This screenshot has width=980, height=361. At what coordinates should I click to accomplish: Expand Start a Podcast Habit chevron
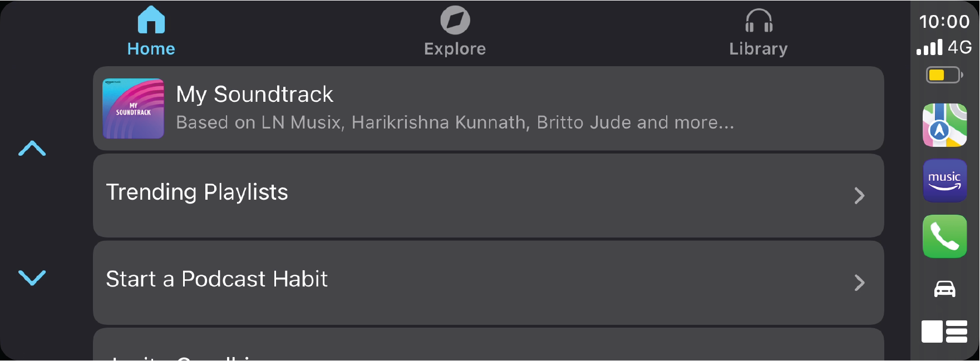click(859, 283)
